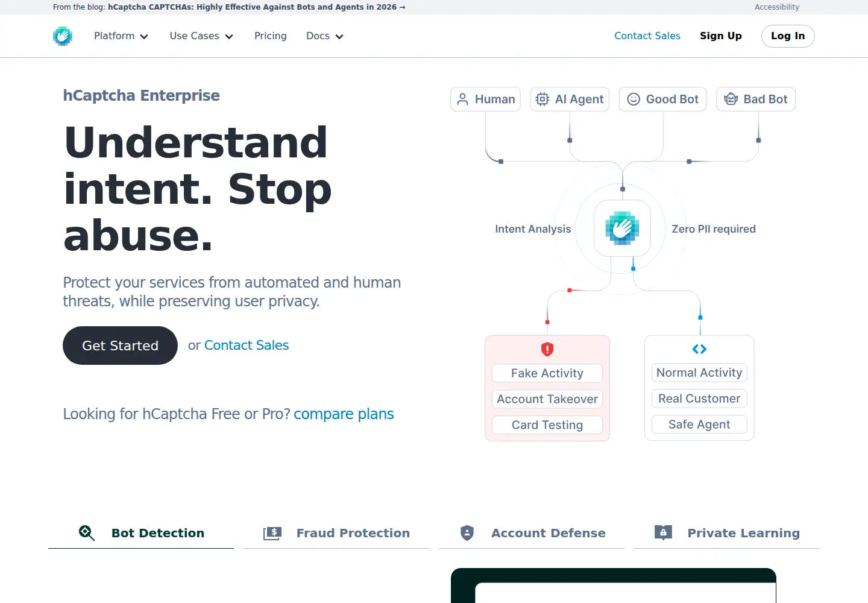Click the Normal Activity label

pyautogui.click(x=699, y=373)
